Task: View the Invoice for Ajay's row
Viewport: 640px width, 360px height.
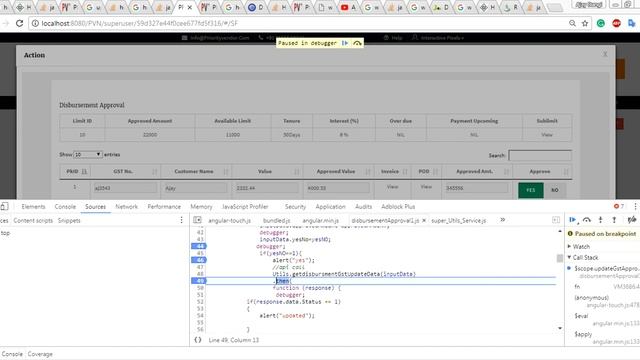Action: point(392,187)
